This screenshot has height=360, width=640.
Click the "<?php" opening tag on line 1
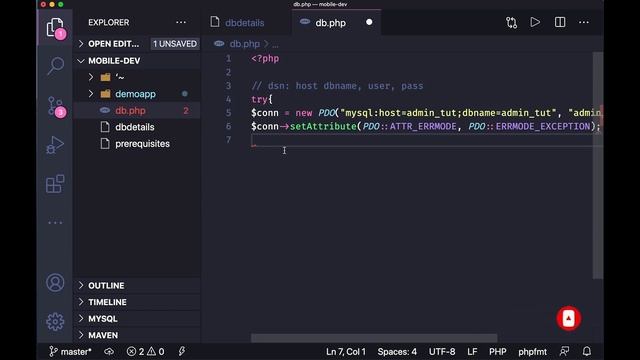click(x=265, y=58)
